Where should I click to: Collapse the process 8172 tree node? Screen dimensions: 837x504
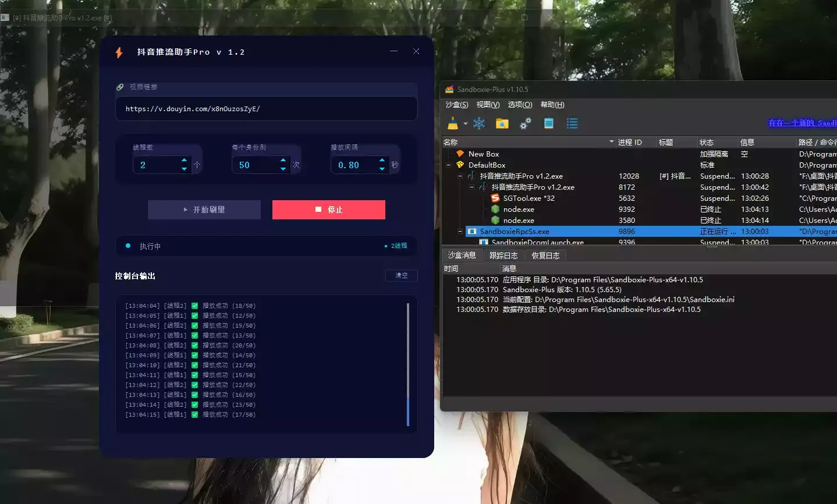coord(471,187)
